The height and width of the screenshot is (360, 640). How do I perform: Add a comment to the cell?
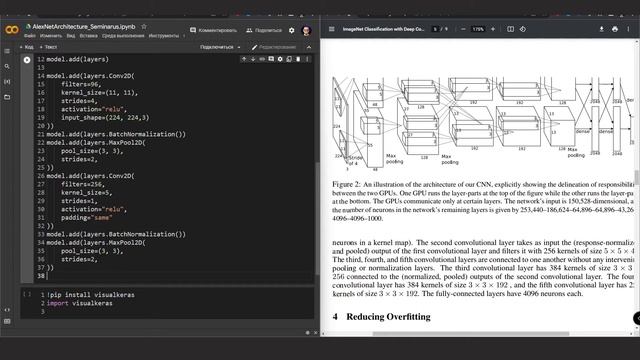(271, 59)
